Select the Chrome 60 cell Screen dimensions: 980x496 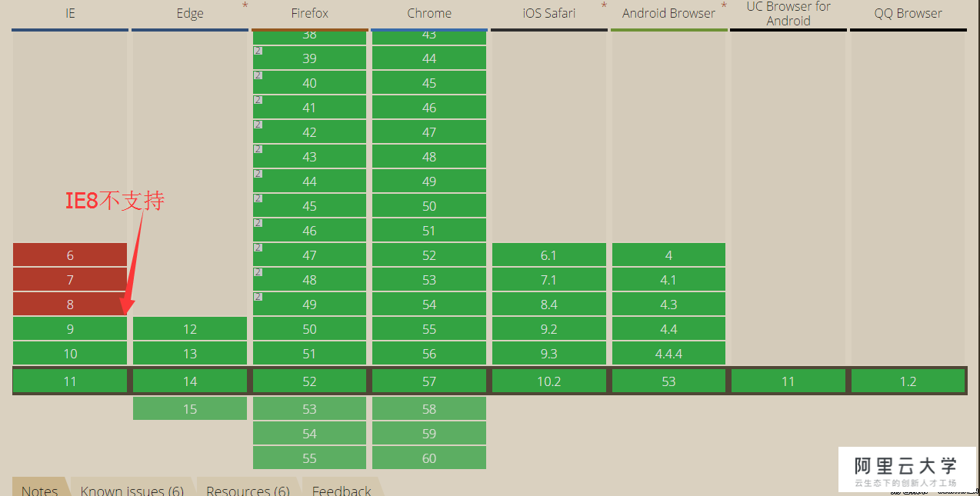pyautogui.click(x=429, y=458)
